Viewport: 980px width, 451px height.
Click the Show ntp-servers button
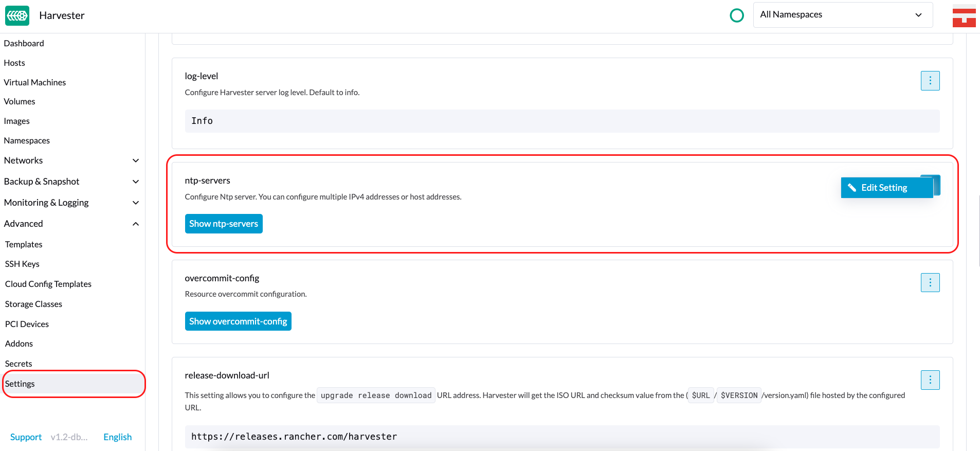(x=224, y=224)
